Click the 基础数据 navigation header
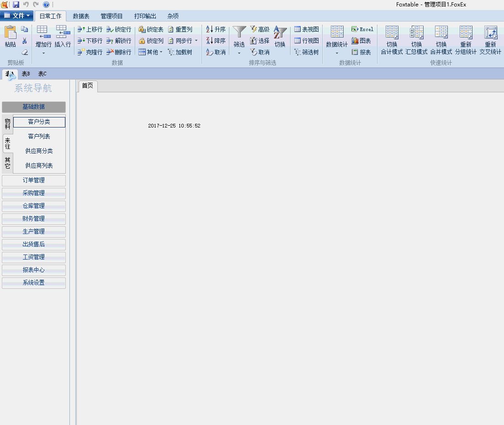 tap(34, 107)
